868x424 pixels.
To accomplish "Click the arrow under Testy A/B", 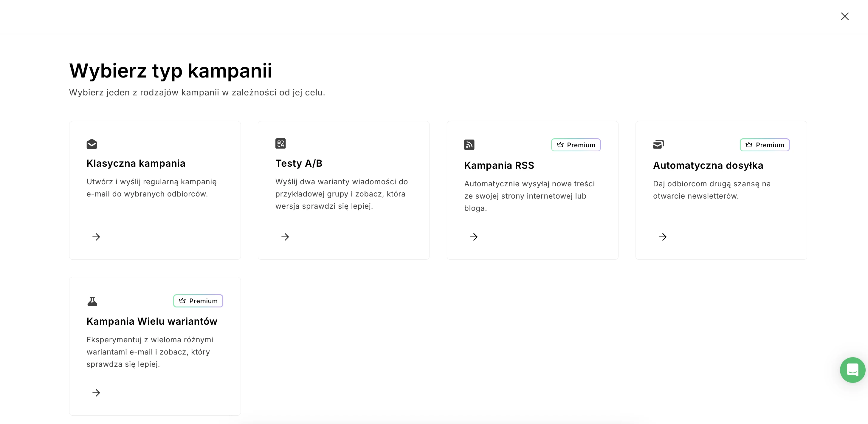I will (x=285, y=237).
